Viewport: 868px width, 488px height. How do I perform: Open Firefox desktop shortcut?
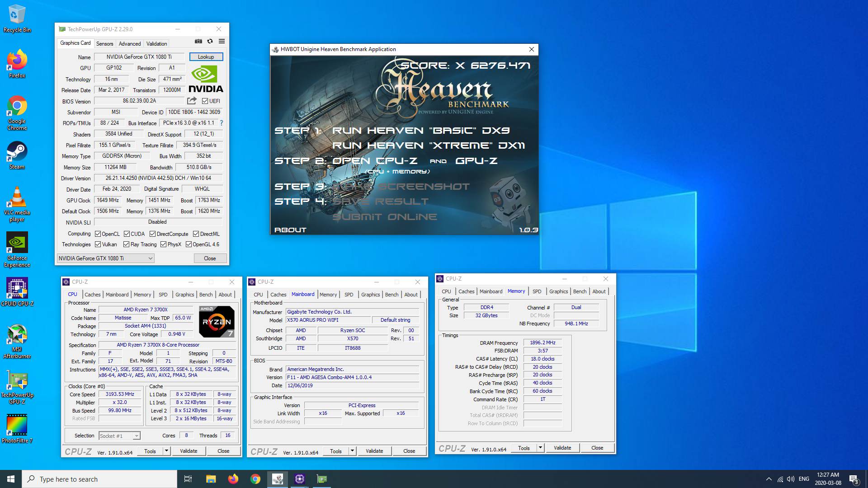click(x=17, y=64)
